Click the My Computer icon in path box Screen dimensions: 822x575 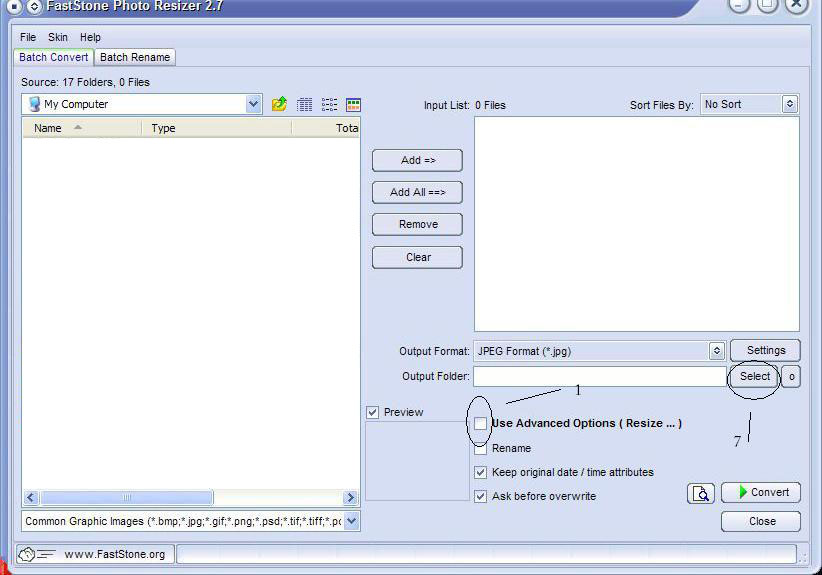coord(35,104)
